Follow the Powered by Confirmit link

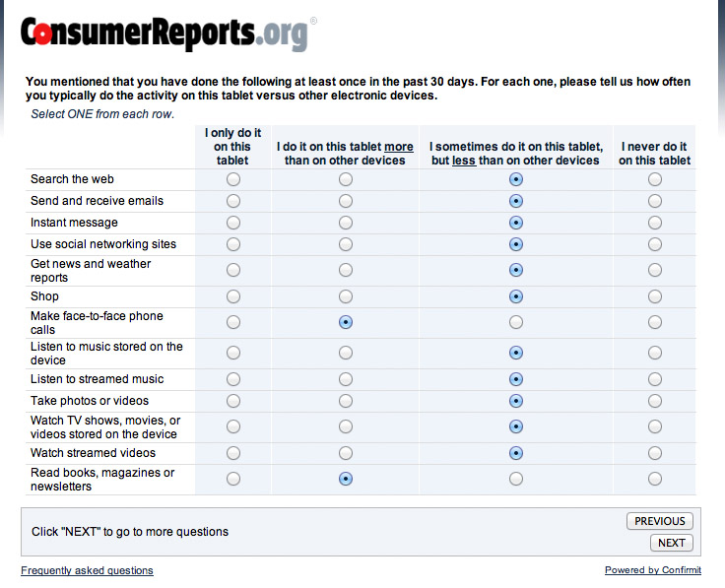coord(653,570)
